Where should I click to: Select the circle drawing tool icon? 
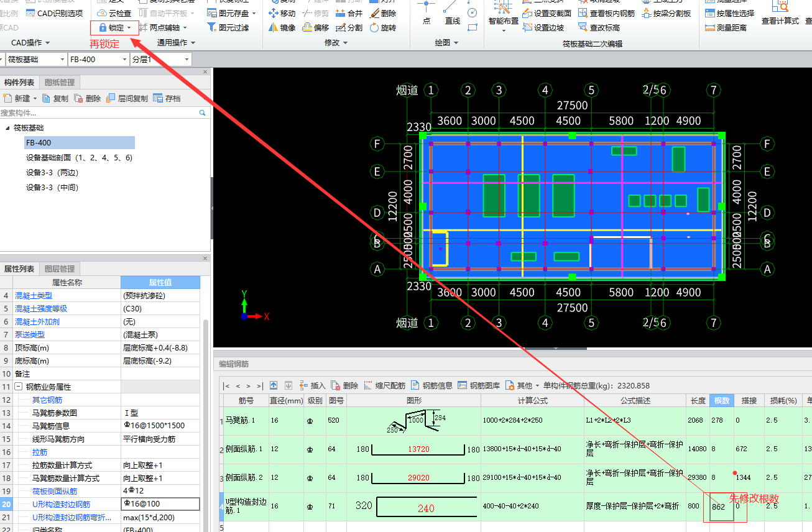click(473, 12)
